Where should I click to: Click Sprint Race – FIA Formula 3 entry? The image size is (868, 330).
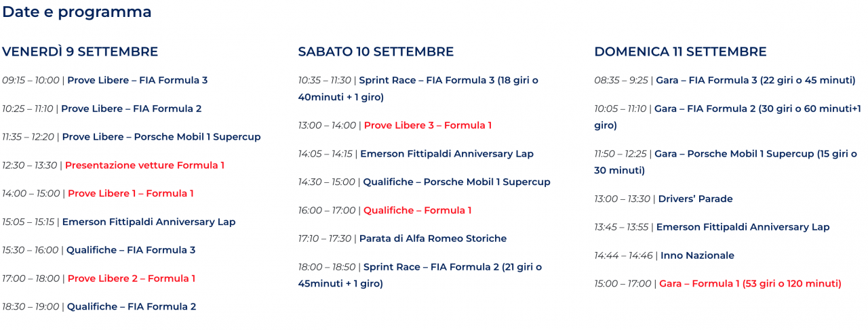point(418,89)
